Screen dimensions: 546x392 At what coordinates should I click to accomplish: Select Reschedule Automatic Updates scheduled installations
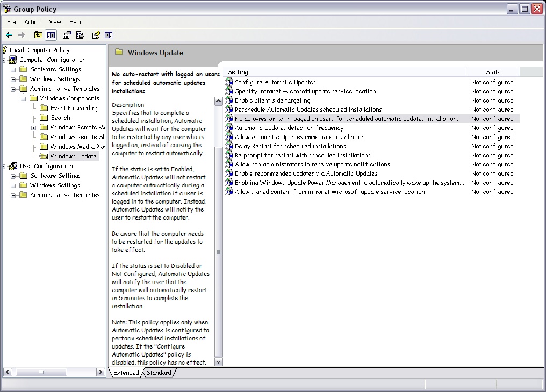(308, 110)
